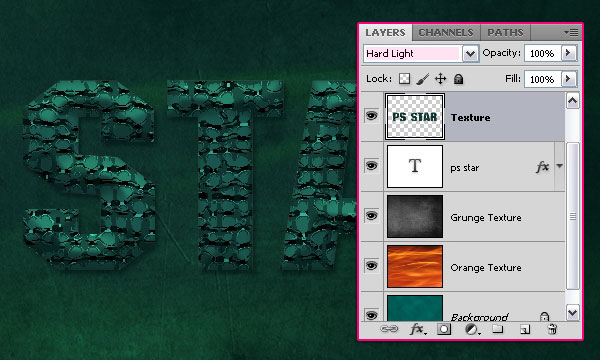Select the Texture layer thumbnail

[415, 116]
